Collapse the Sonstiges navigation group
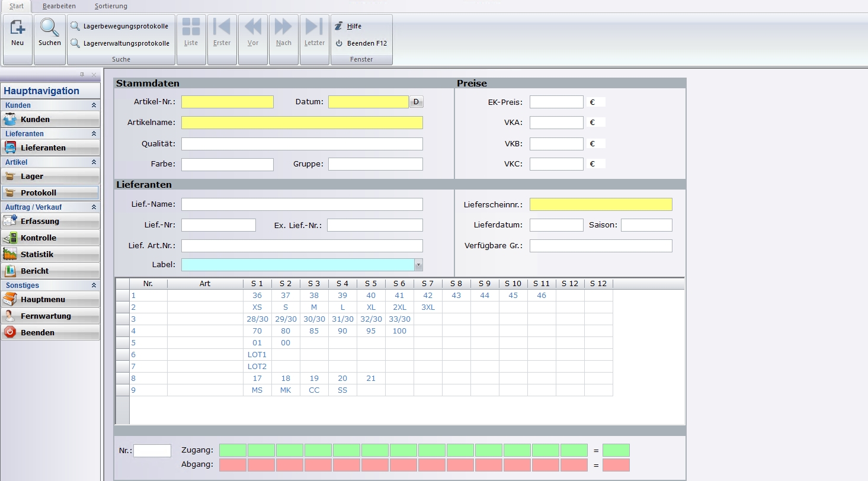Viewport: 868px width, 481px height. (50, 285)
